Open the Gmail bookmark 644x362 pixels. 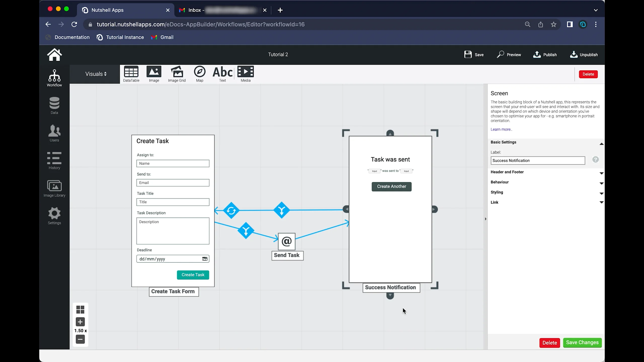coord(162,37)
